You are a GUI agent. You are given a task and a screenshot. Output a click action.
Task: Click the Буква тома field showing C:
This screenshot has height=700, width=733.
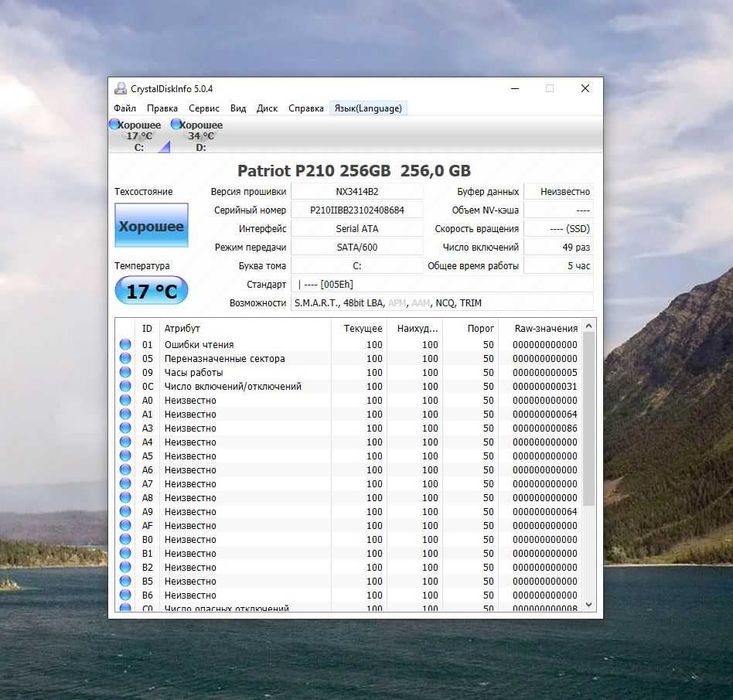[357, 266]
